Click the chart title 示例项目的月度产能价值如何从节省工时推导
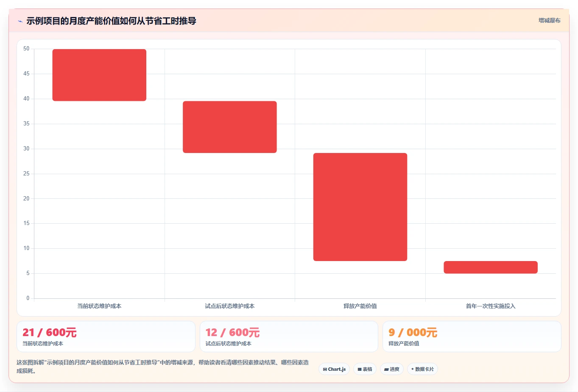 [x=111, y=21]
